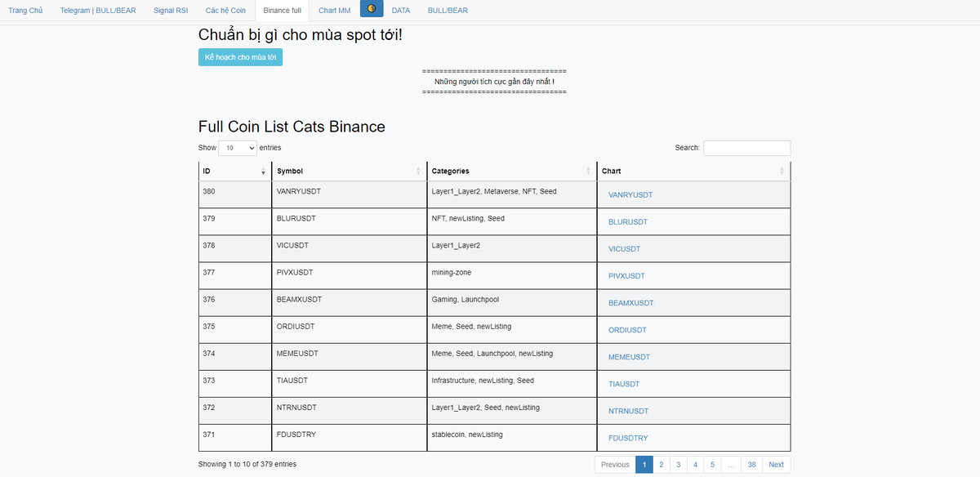Click categories cell 'stablecoin, newListing'
This screenshot has width=980, height=477.
[x=512, y=438]
